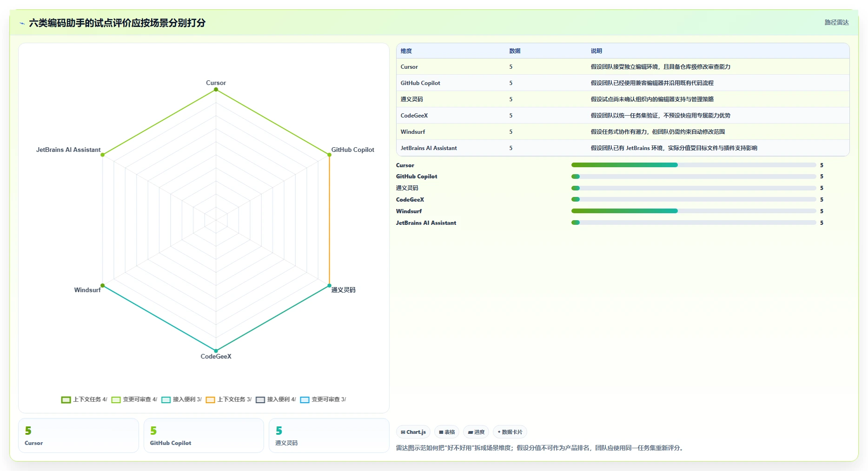Click the small icon before the dashboard title
This screenshot has width=868, height=471.
(x=22, y=23)
